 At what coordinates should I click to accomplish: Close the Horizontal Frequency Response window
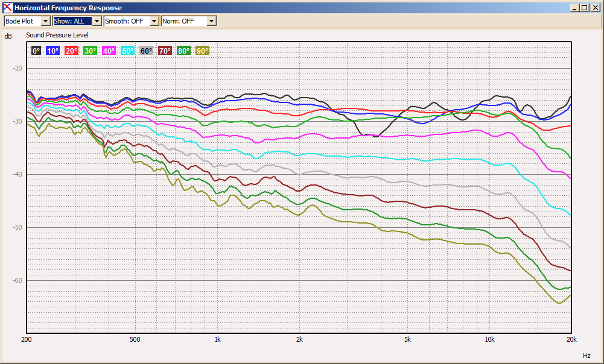coord(596,8)
